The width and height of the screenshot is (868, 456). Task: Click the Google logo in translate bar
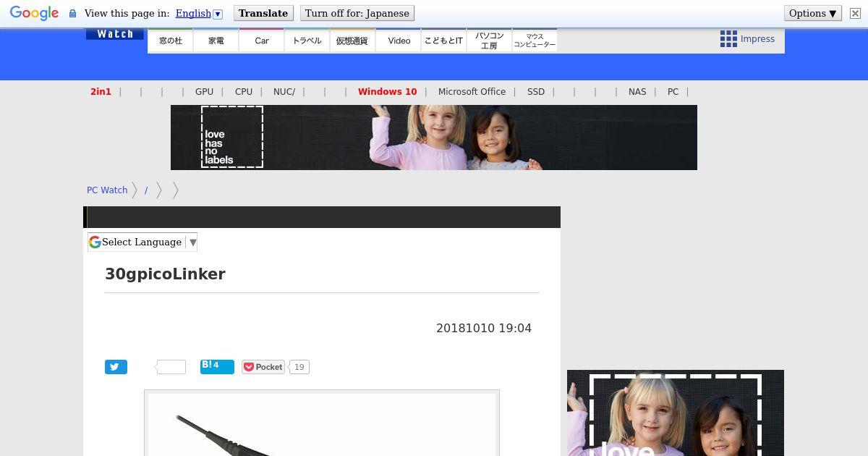coord(34,14)
